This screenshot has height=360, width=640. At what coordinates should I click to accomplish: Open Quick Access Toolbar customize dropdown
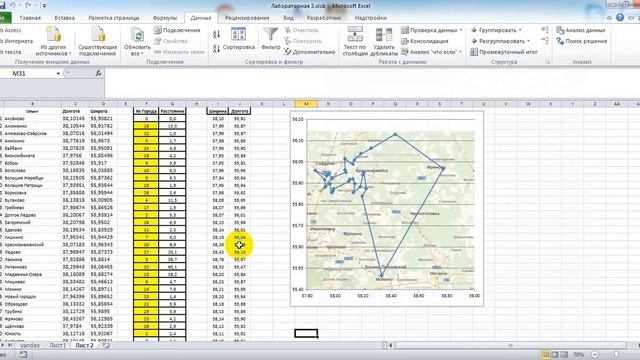pos(44,6)
